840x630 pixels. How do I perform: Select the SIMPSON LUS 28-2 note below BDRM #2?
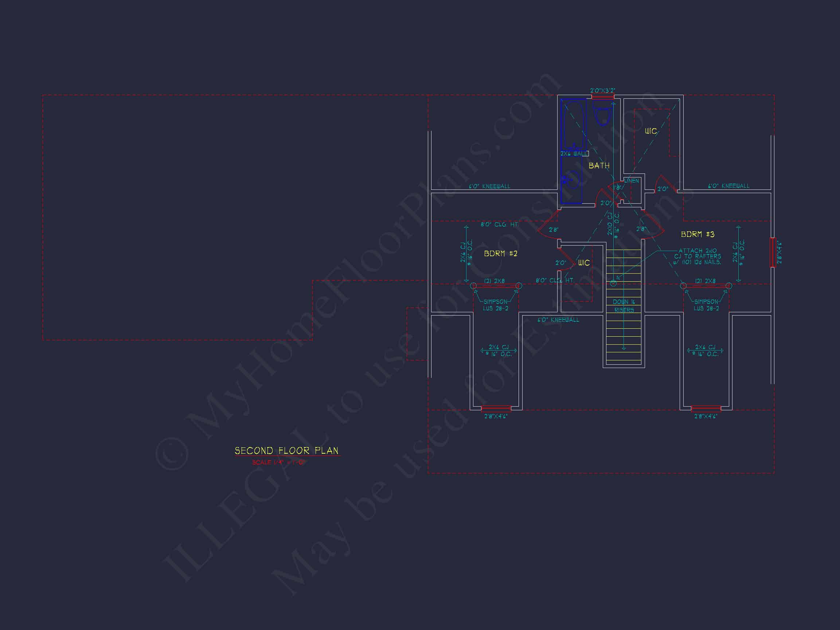click(496, 305)
